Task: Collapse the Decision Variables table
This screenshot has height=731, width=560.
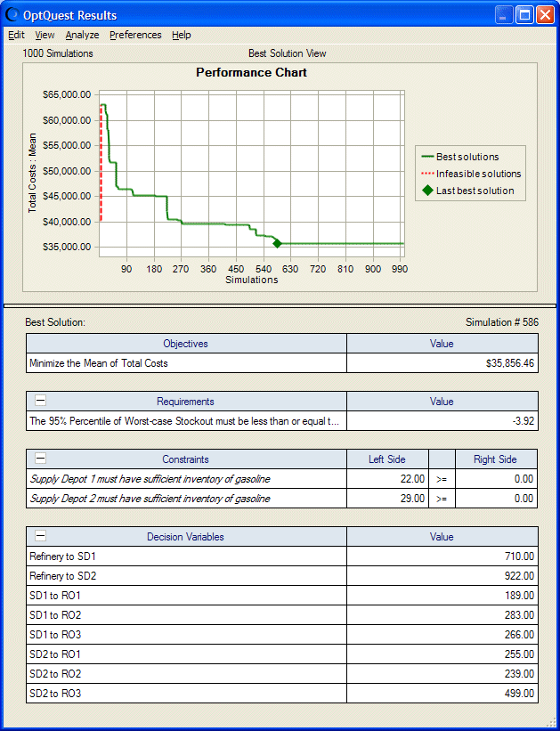Action: point(41,536)
